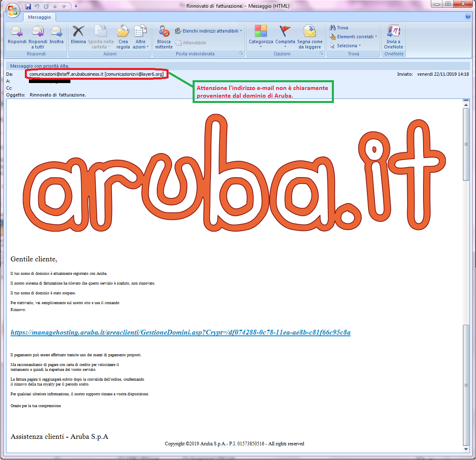Click Segna come da leggere

[x=309, y=37]
